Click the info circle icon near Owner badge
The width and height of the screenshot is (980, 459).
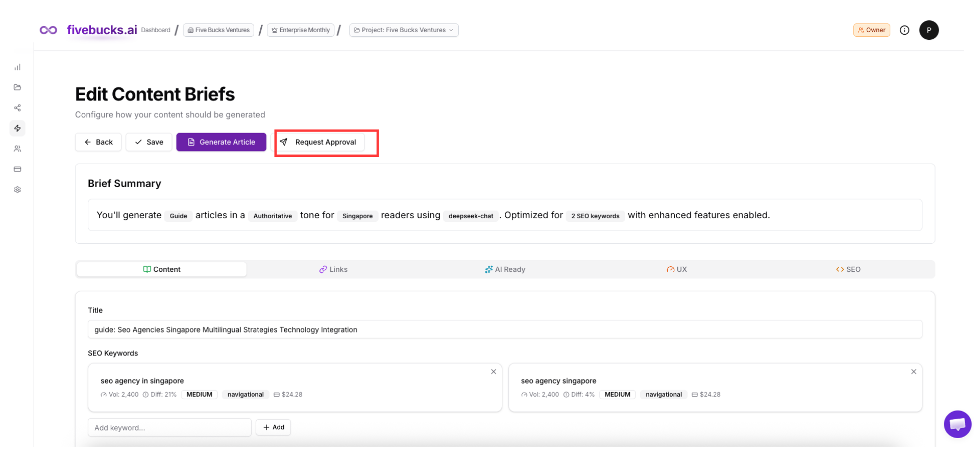tap(904, 30)
